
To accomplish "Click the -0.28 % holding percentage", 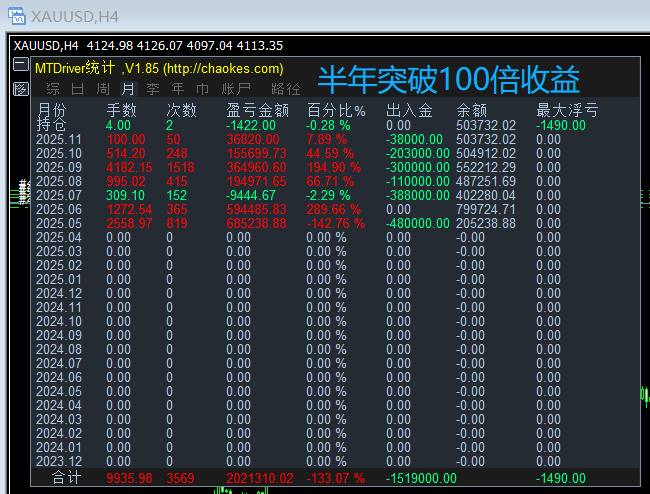I will (x=328, y=125).
